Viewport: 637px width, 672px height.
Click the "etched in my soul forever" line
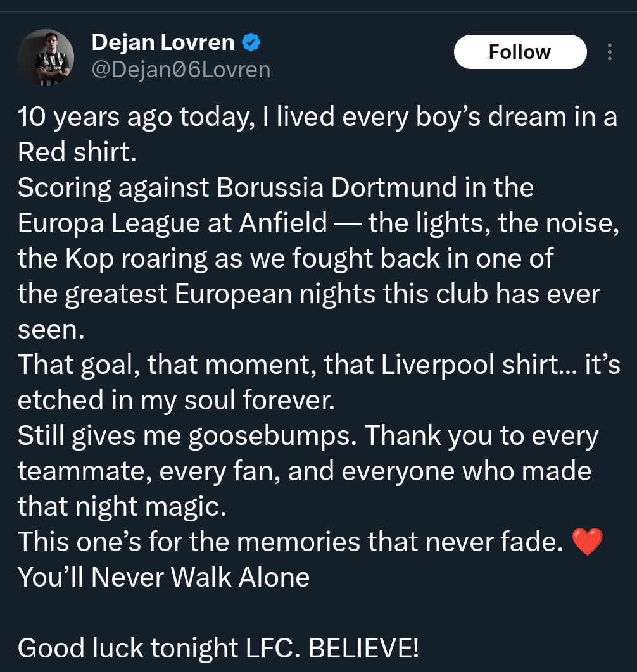coord(176,400)
